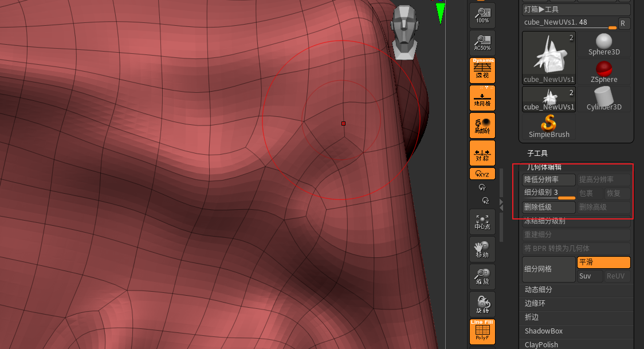
Task: Toggle the 对称 local symmetry button
Action: pos(482,153)
